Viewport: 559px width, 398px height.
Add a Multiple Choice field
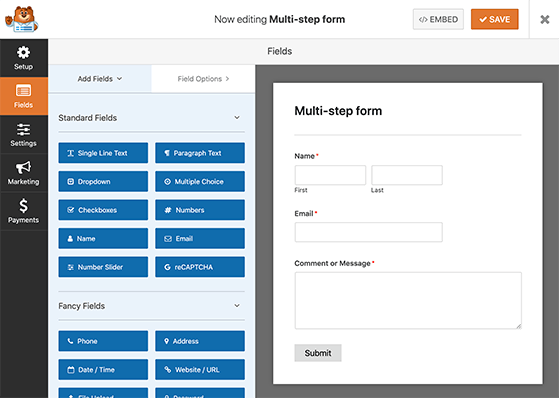tap(200, 182)
